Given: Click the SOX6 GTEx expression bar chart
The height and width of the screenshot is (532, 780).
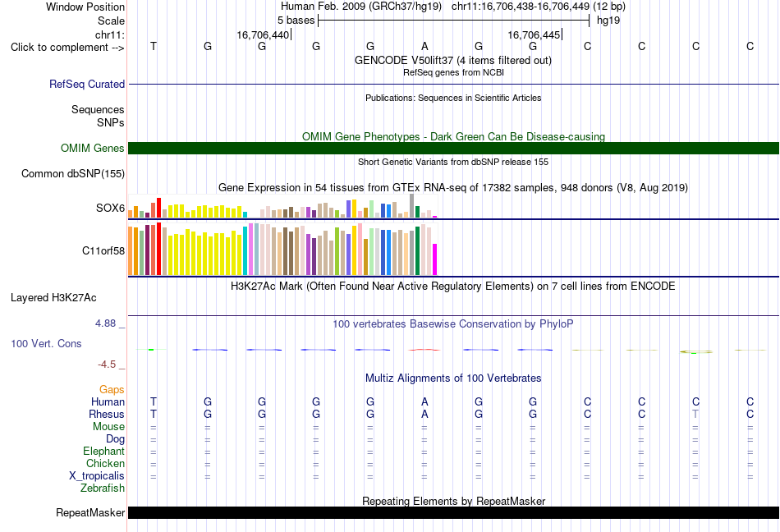Looking at the screenshot, I should click(x=282, y=206).
